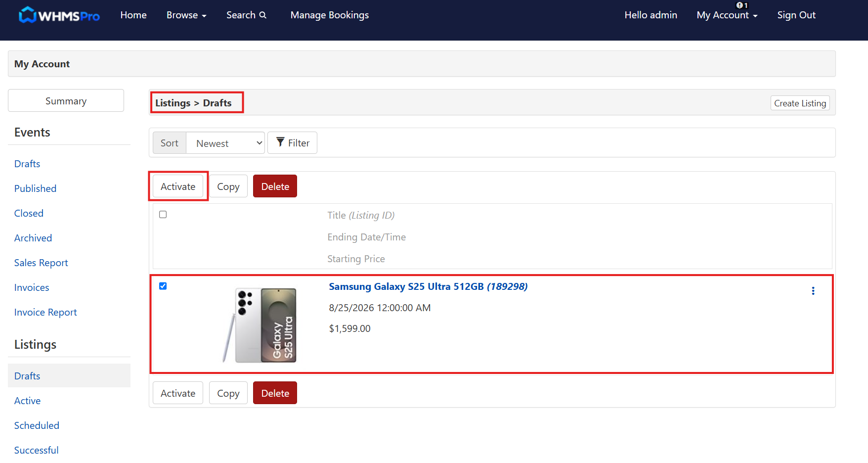The height and width of the screenshot is (463, 868).
Task: Open Active listings link
Action: click(x=27, y=401)
